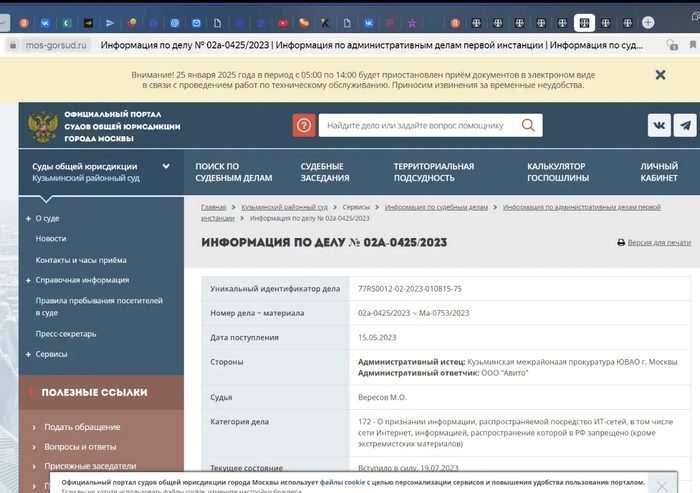This screenshot has height=493, width=700.
Task: Click the search magnifier icon
Action: 528,125
